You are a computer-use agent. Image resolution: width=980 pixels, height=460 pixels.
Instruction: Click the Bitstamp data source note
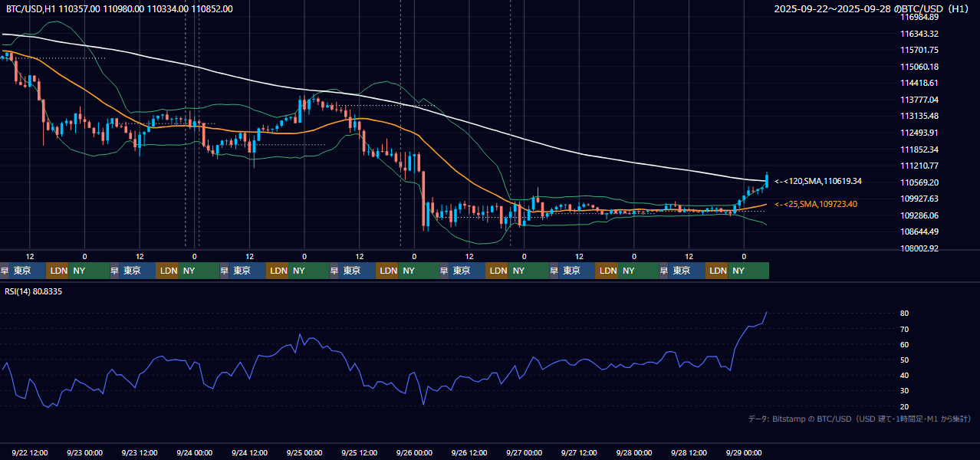tap(860, 419)
